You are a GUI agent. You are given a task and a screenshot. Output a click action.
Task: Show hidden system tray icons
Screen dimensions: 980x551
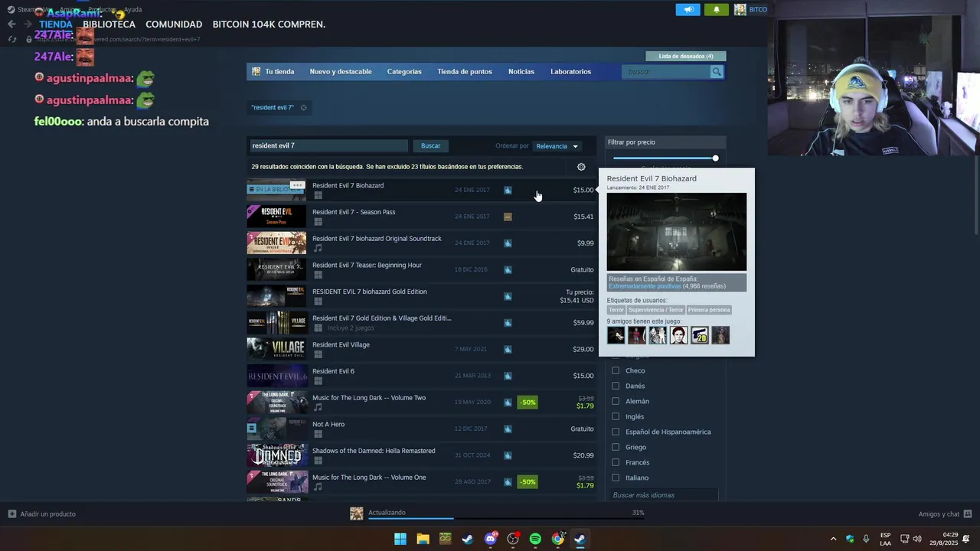pos(833,539)
